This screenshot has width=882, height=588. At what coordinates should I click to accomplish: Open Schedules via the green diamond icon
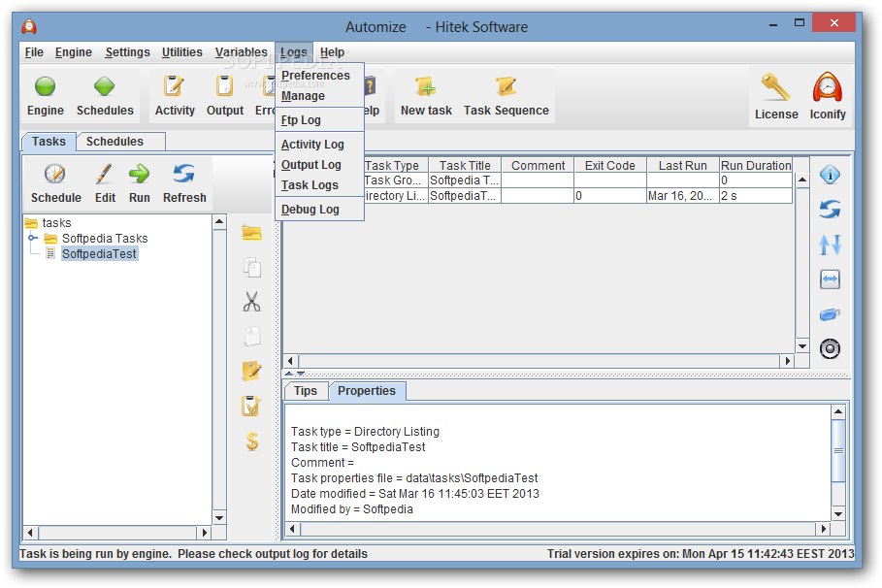[104, 86]
